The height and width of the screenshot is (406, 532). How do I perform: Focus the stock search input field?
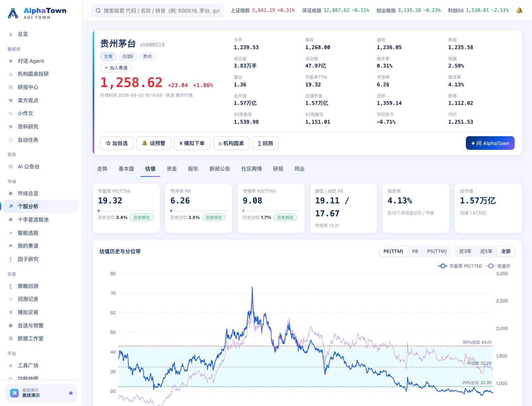click(157, 11)
